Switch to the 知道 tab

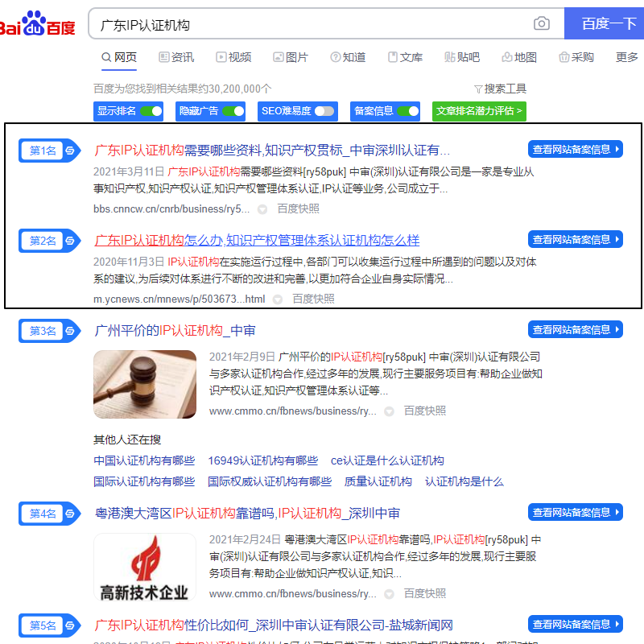click(348, 57)
